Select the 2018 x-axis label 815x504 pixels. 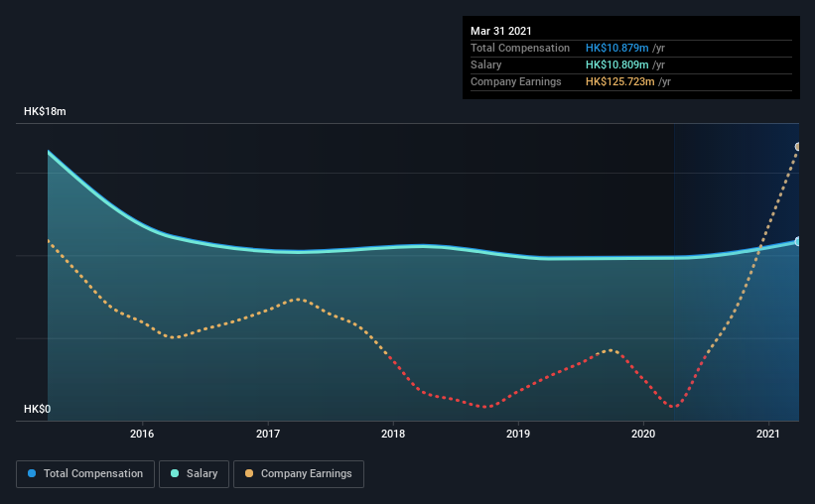(x=393, y=434)
